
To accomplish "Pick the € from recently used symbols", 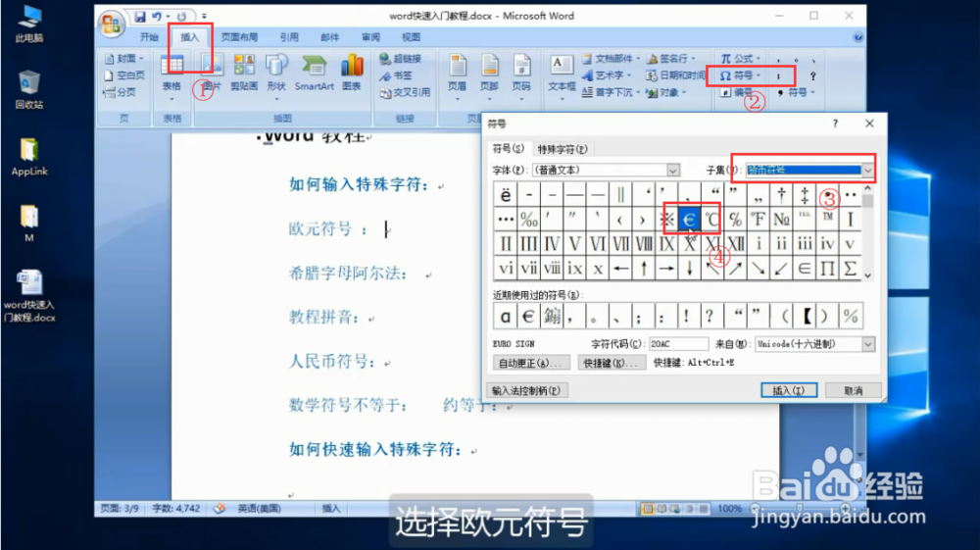I will [x=529, y=316].
